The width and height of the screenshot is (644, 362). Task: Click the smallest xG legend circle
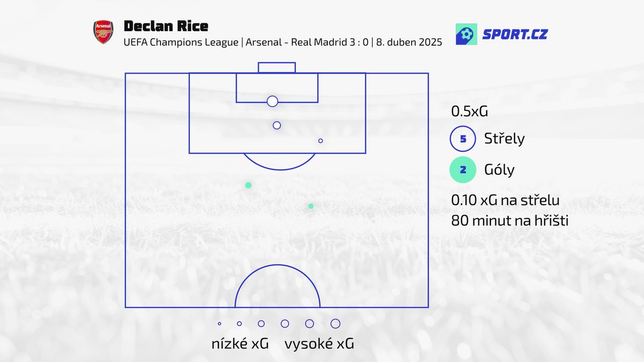pos(219,324)
